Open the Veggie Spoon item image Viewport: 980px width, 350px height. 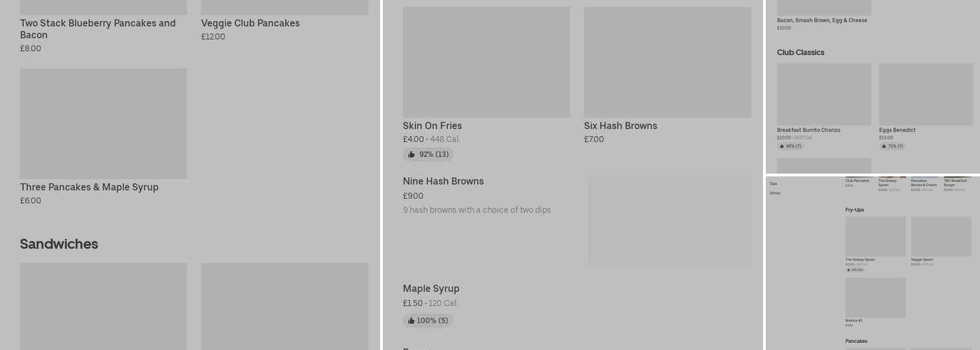[x=941, y=237]
